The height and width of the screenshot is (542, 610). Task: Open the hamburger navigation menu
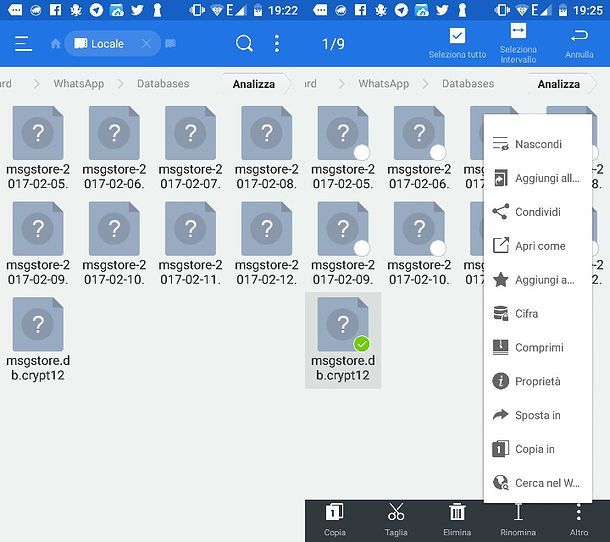click(x=23, y=44)
